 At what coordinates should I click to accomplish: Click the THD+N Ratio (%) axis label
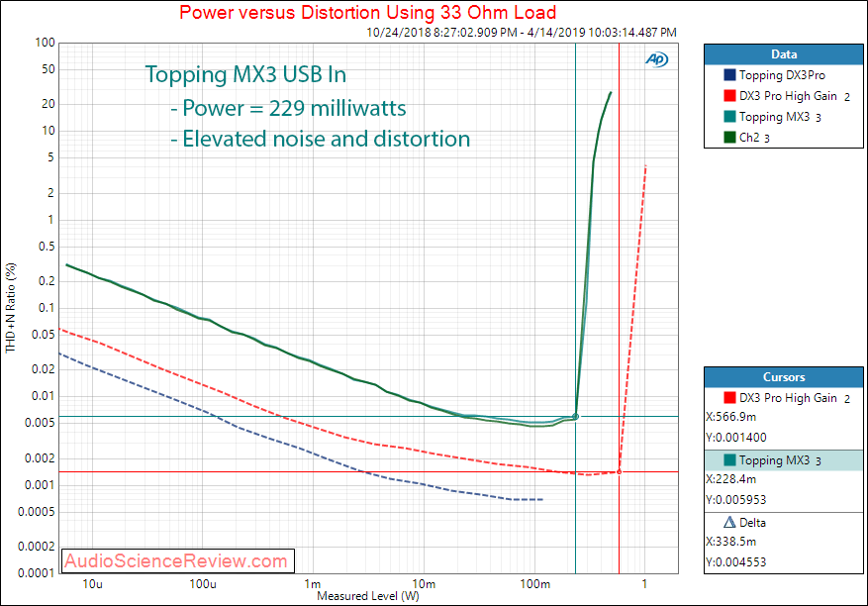(x=11, y=308)
